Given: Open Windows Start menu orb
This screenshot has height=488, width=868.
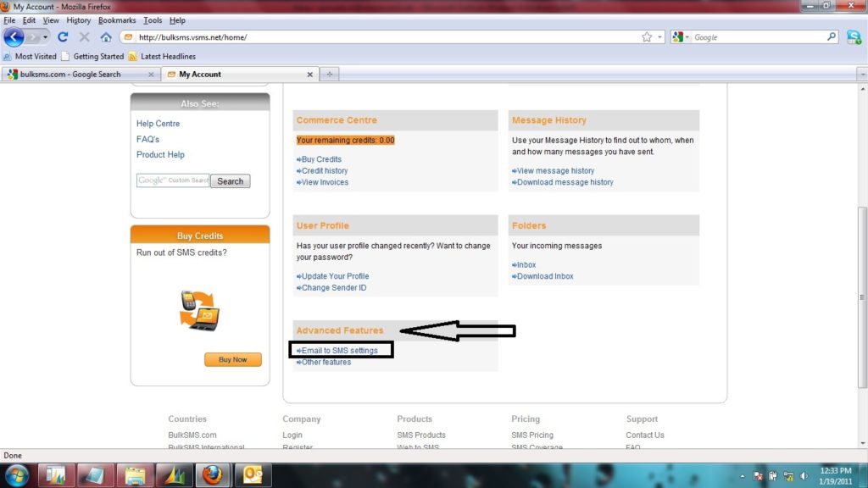Looking at the screenshot, I should pyautogui.click(x=17, y=474).
